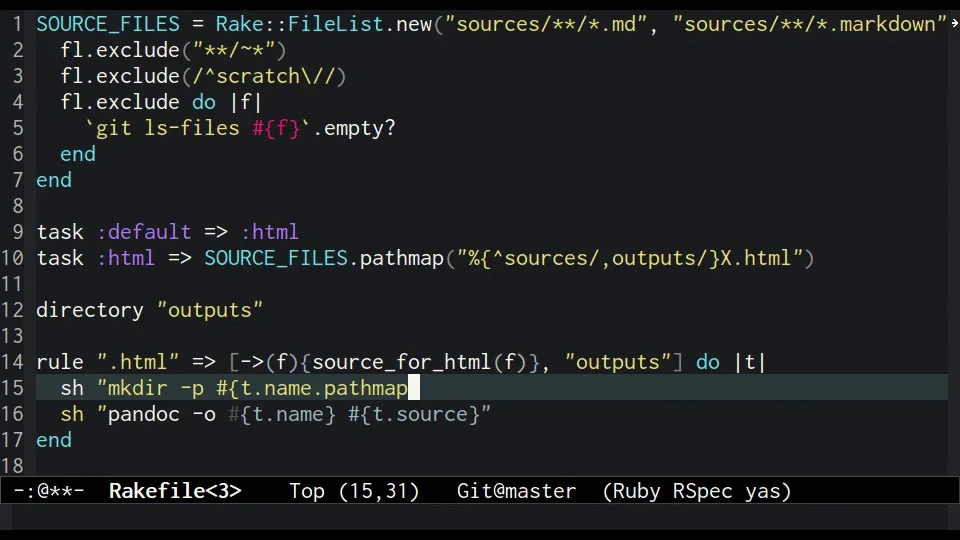The width and height of the screenshot is (960, 540).
Task: Click the pathmap method call on line 10
Action: click(401, 258)
